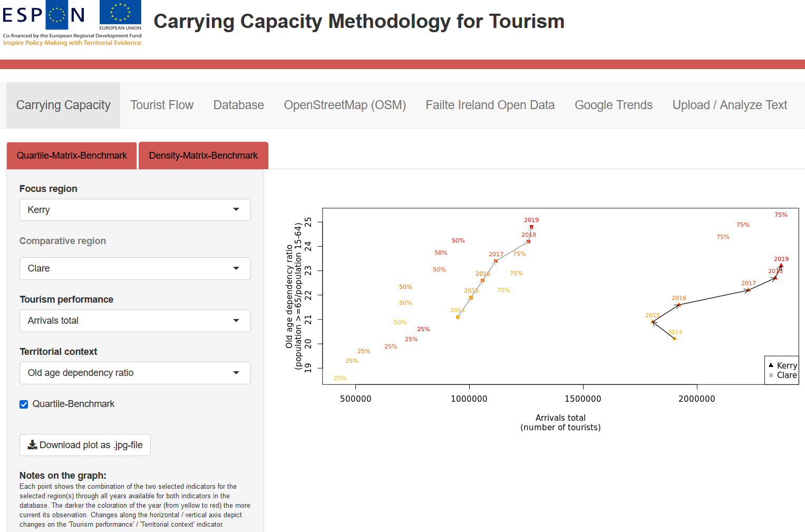Viewport: 805px width, 532px height.
Task: Click Download plot as .jpg-file button
Action: coord(85,445)
